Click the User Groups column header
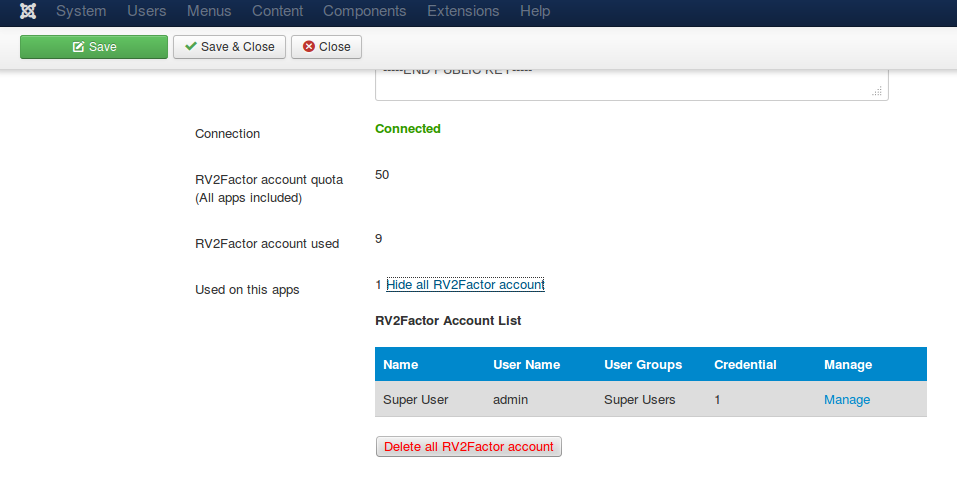 (x=643, y=365)
